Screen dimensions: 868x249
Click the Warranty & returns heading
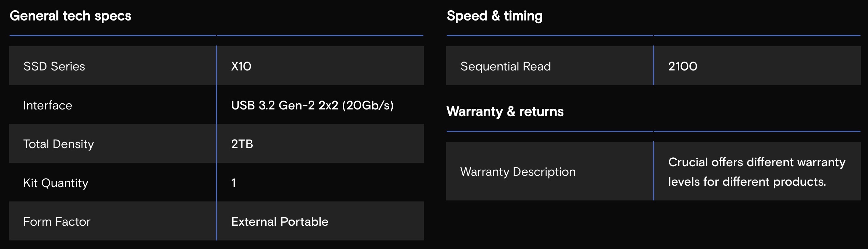tap(505, 112)
